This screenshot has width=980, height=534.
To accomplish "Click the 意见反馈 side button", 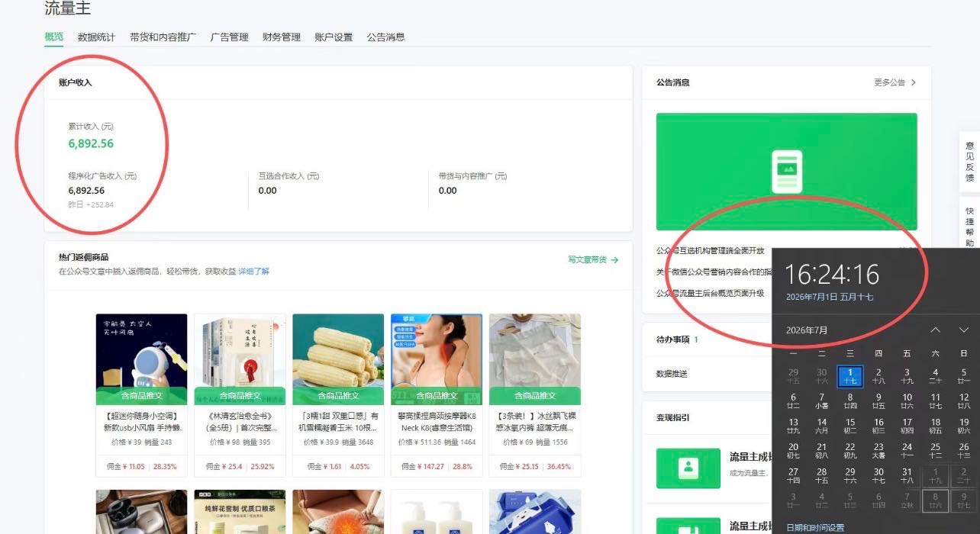I will tap(969, 161).
